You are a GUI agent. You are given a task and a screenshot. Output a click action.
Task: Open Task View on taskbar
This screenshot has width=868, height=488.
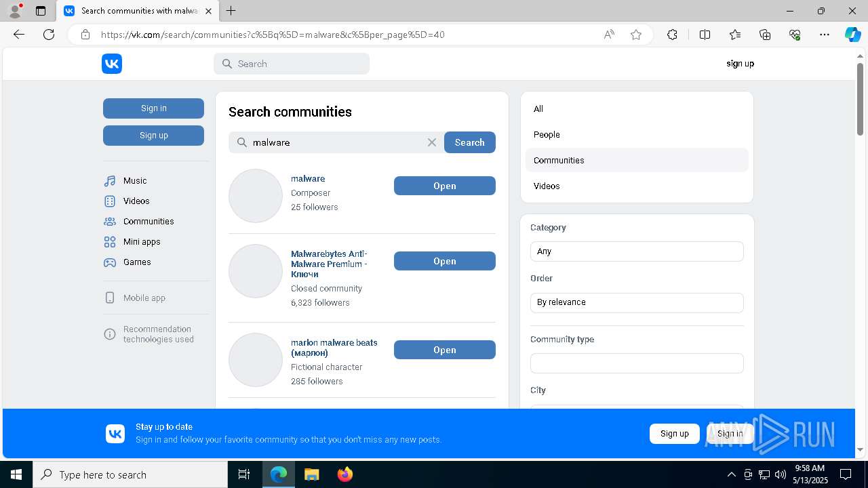pyautogui.click(x=244, y=474)
